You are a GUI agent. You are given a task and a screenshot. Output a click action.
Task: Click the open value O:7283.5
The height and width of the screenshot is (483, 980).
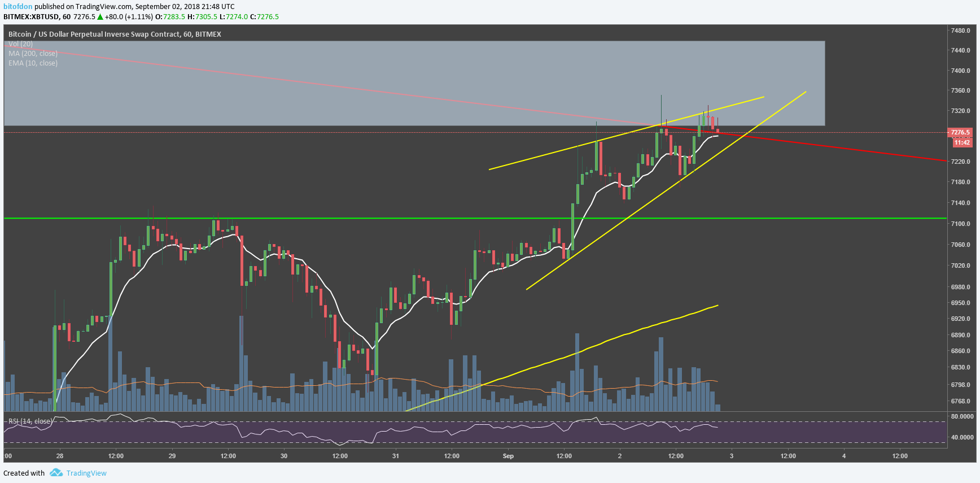click(170, 17)
